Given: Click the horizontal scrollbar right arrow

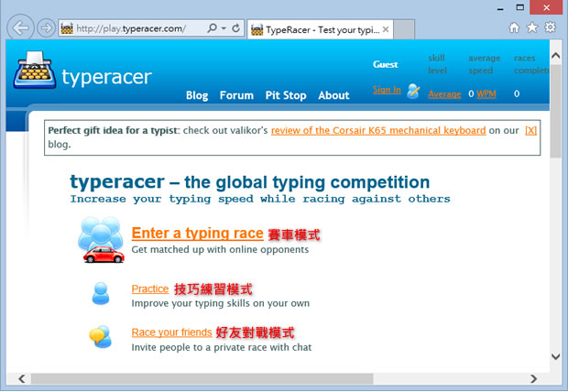Looking at the screenshot, I should 533,379.
